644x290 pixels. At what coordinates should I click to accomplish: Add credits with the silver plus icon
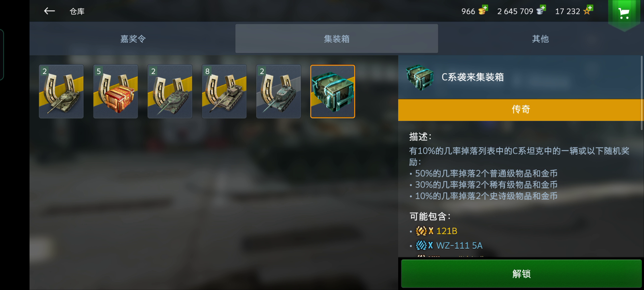tap(541, 10)
